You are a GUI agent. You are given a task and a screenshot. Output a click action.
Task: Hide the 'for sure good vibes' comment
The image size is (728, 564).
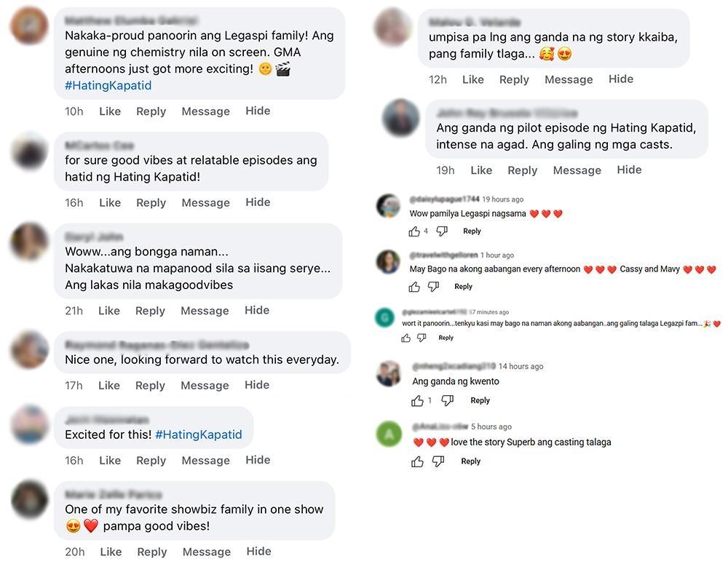[258, 202]
